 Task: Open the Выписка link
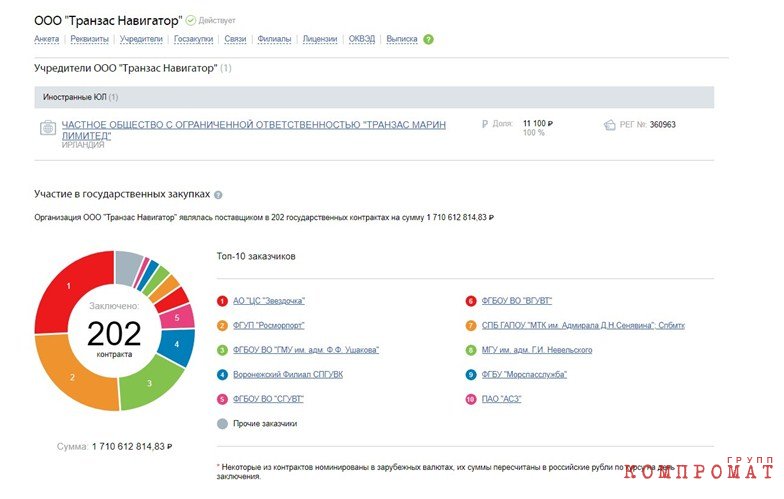[402, 39]
